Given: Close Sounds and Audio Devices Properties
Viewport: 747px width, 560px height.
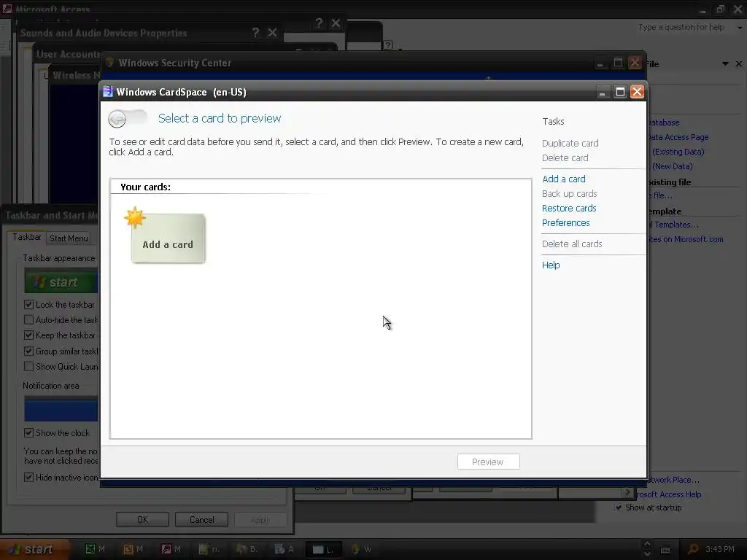Looking at the screenshot, I should pos(272,33).
